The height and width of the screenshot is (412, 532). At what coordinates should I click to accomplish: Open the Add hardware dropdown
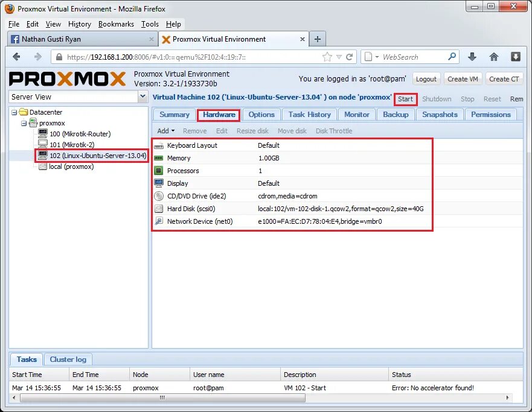166,131
